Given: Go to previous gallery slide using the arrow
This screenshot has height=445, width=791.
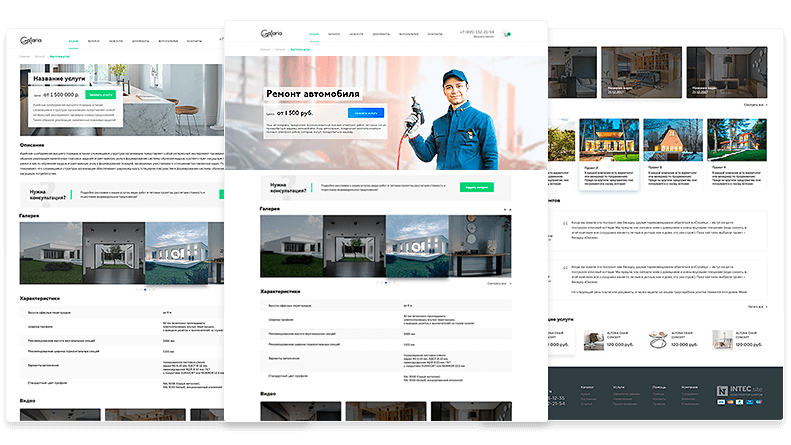Looking at the screenshot, I should pyautogui.click(x=504, y=209).
